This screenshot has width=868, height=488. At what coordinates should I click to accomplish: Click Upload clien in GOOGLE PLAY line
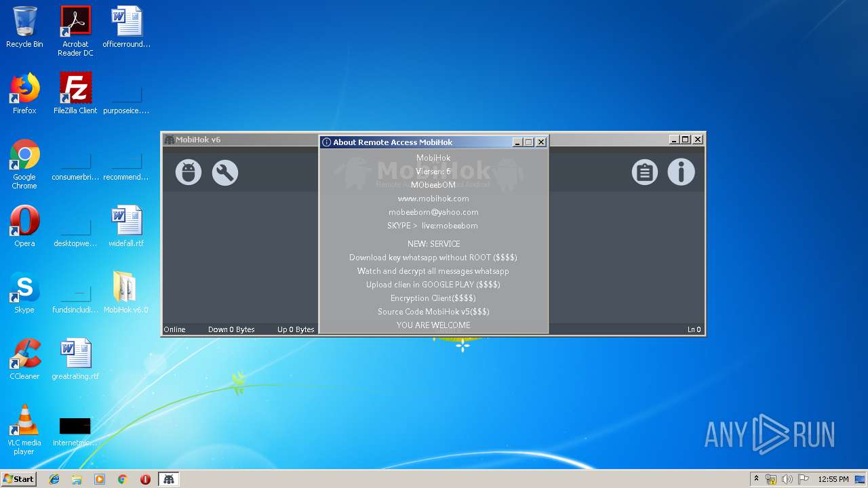[x=433, y=285]
